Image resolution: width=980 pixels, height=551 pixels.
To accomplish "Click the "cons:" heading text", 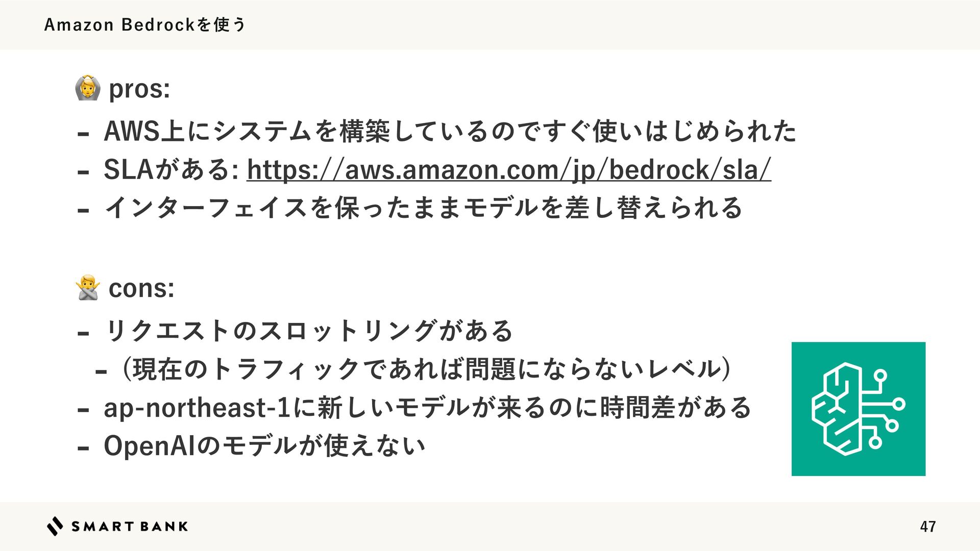I will tap(141, 288).
